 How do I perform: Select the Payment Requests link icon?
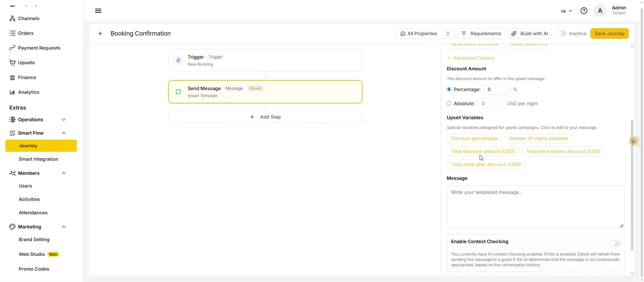coord(12,48)
